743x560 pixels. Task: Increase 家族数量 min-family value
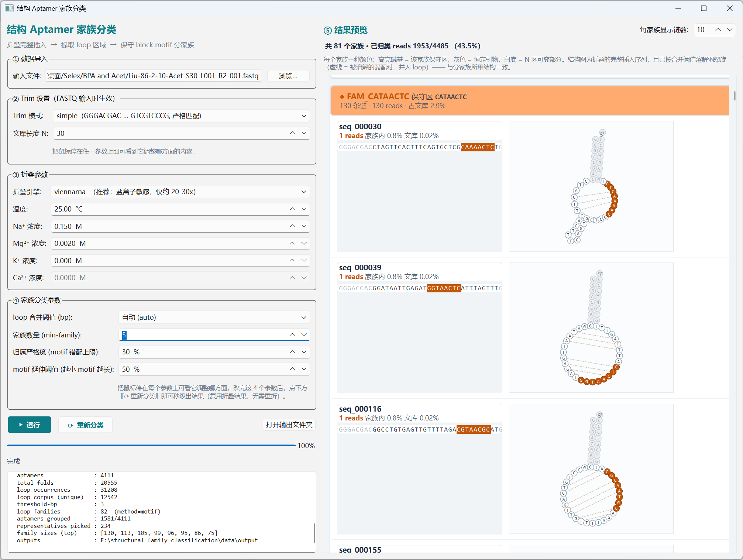pos(292,335)
